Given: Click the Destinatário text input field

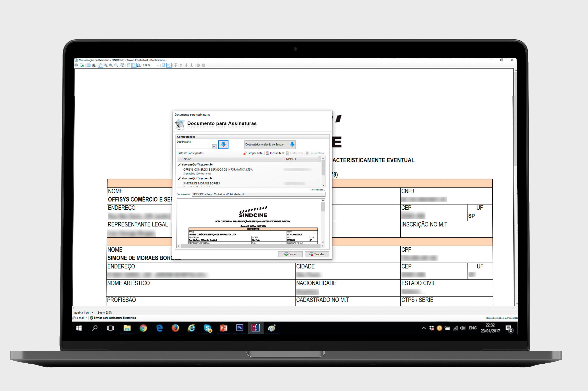Looking at the screenshot, I should click(x=194, y=147).
